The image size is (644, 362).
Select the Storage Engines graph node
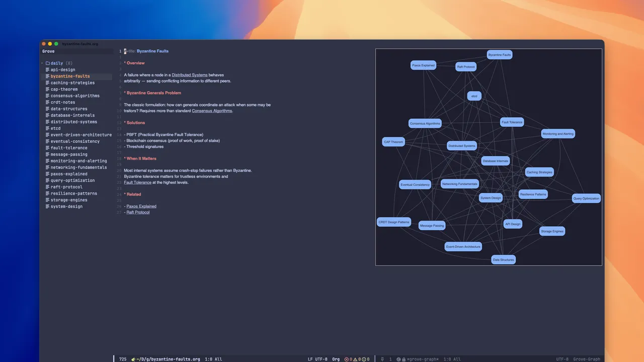552,231
